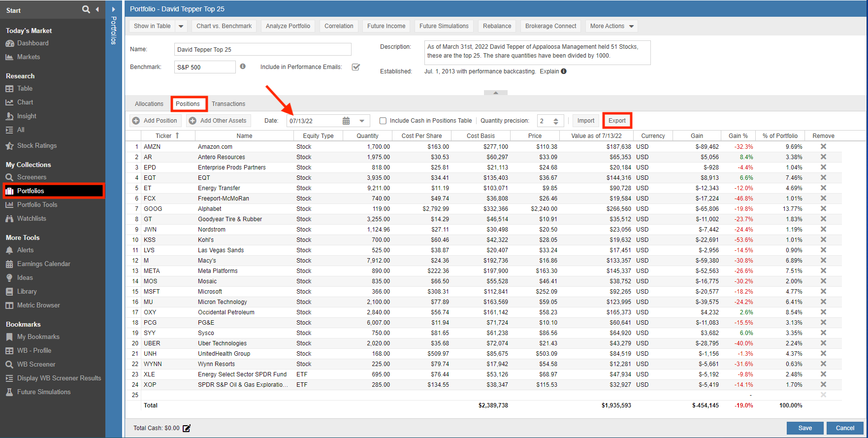
Task: Click Chart vs. Benchmark button
Action: pyautogui.click(x=224, y=26)
